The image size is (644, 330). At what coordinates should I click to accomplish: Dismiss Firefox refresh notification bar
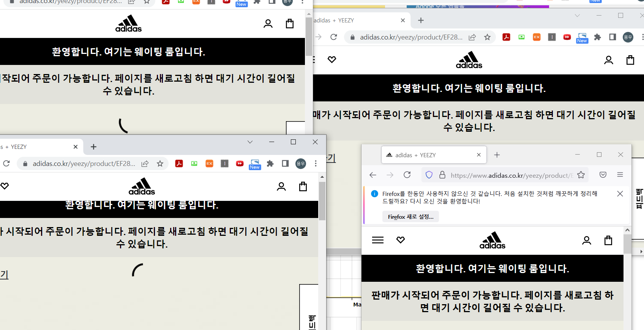[620, 194]
